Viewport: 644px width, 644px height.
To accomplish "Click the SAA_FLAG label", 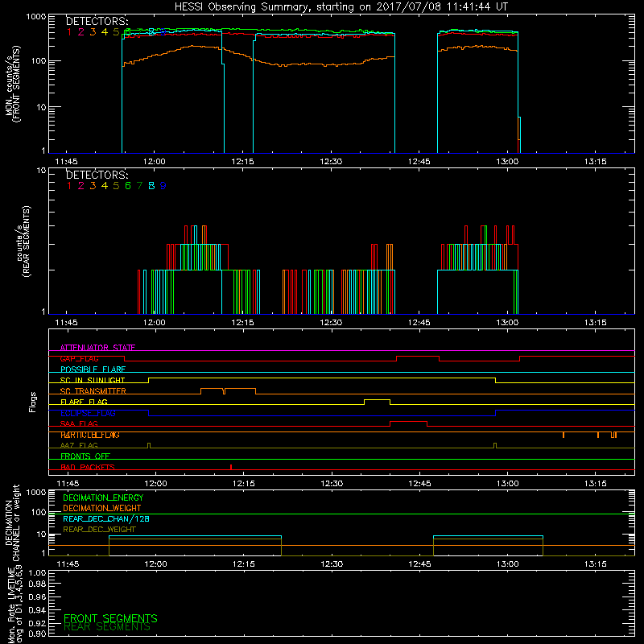I will pyautogui.click(x=79, y=423).
